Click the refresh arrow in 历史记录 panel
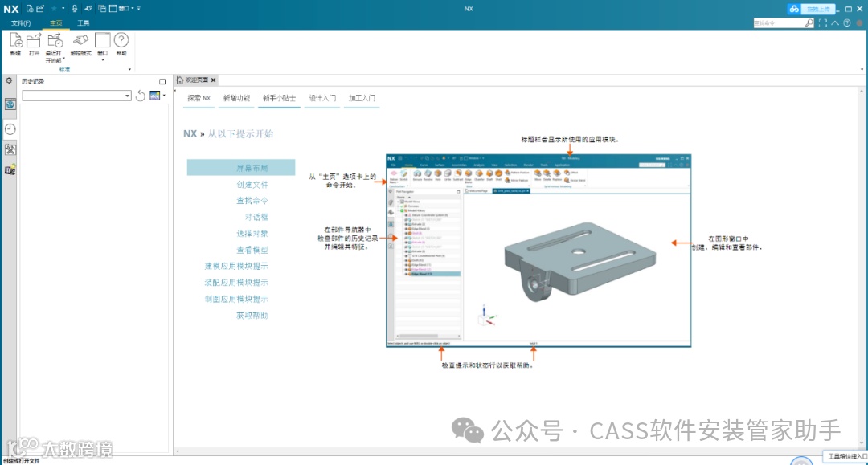 coord(141,96)
